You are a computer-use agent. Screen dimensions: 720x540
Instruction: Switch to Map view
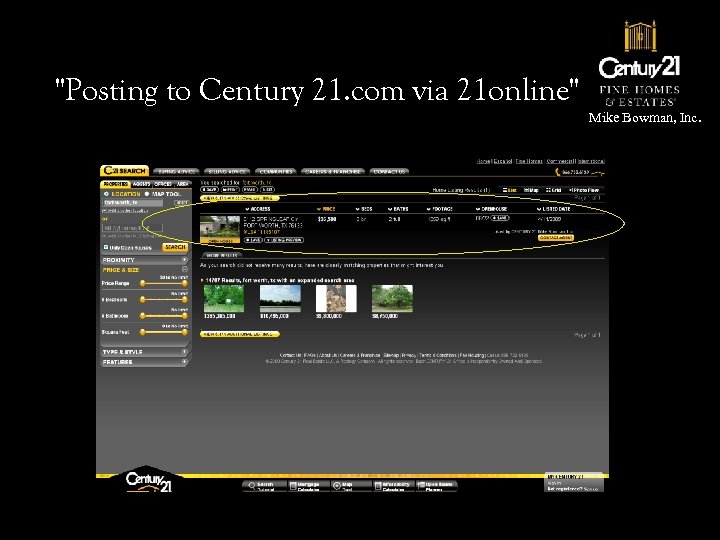pos(531,190)
